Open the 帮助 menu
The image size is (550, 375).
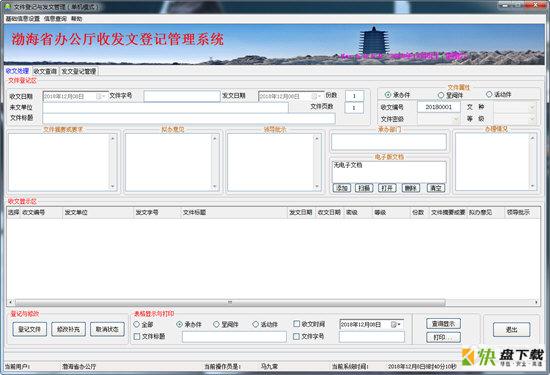click(x=76, y=19)
